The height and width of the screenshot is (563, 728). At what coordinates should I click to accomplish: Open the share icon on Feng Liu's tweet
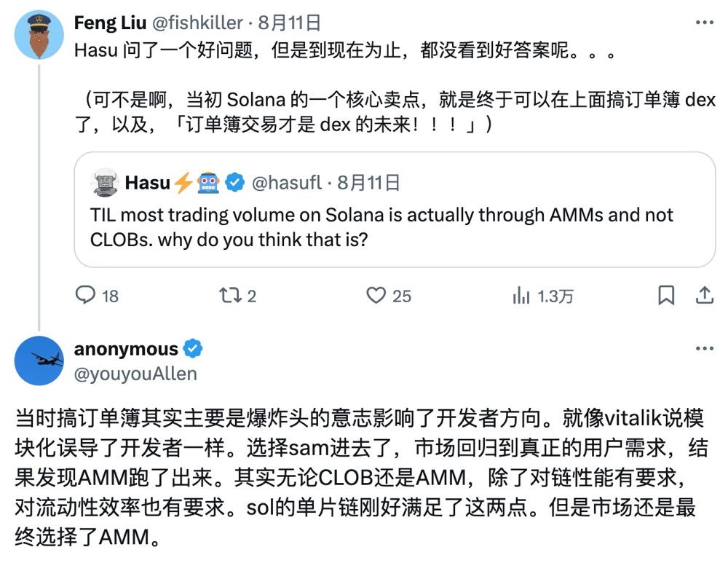pyautogui.click(x=704, y=294)
